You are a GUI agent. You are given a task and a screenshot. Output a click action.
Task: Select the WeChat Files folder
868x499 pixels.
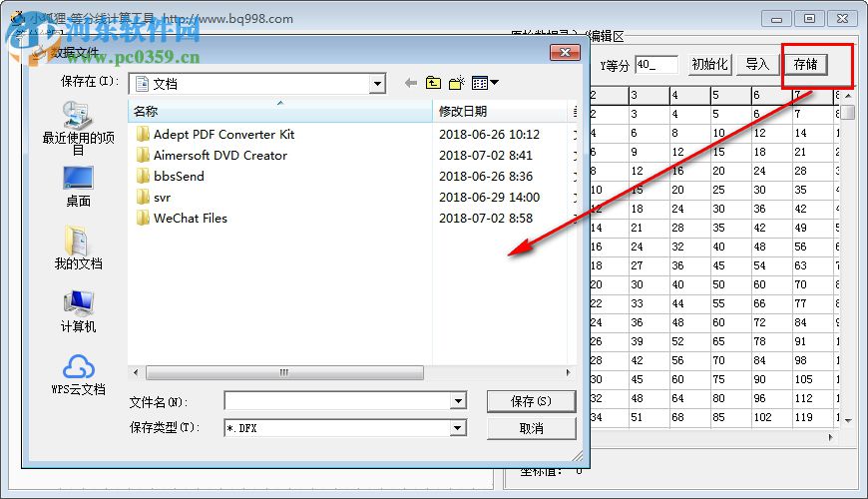[182, 219]
